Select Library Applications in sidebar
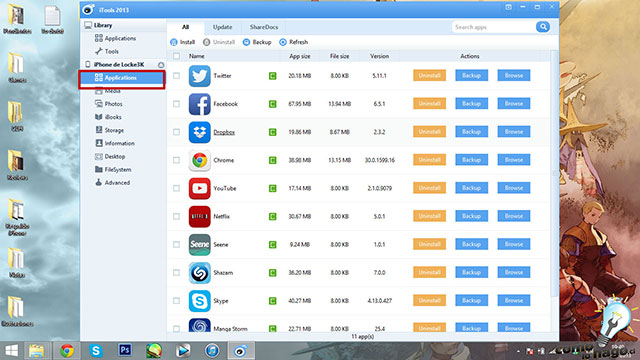 (x=116, y=38)
